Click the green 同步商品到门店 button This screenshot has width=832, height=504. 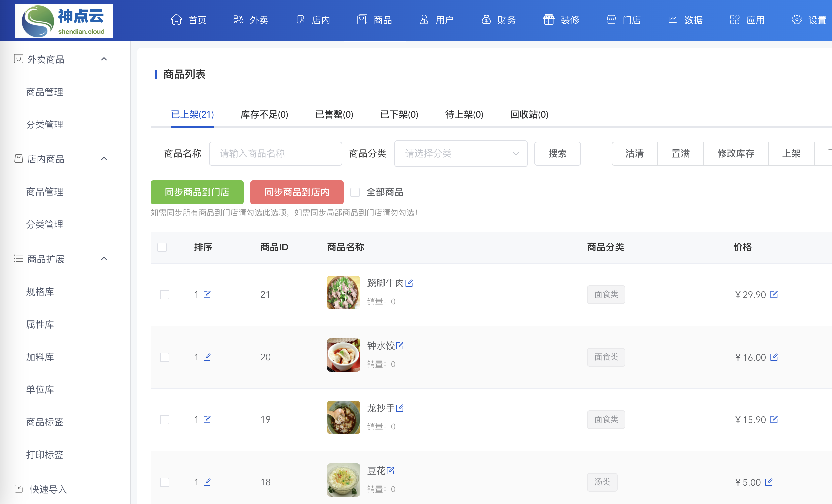[x=197, y=192]
